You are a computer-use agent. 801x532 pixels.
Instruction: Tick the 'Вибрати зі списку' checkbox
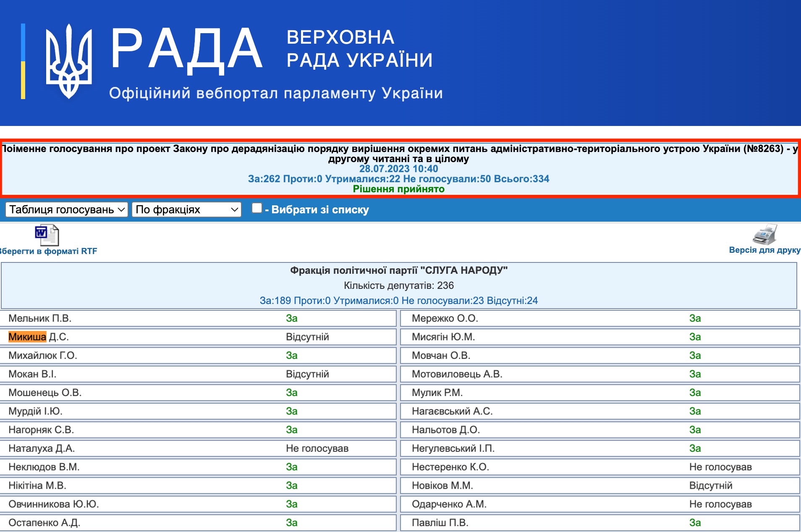[x=257, y=208]
